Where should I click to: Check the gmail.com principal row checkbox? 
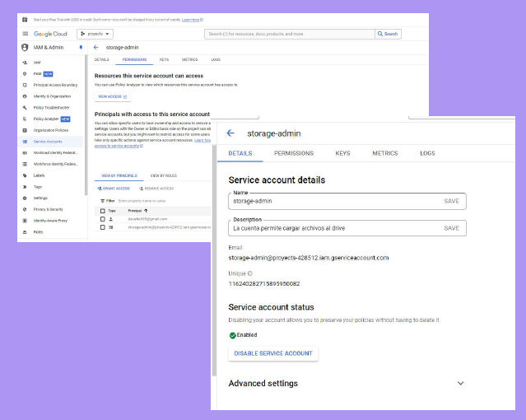pos(103,219)
